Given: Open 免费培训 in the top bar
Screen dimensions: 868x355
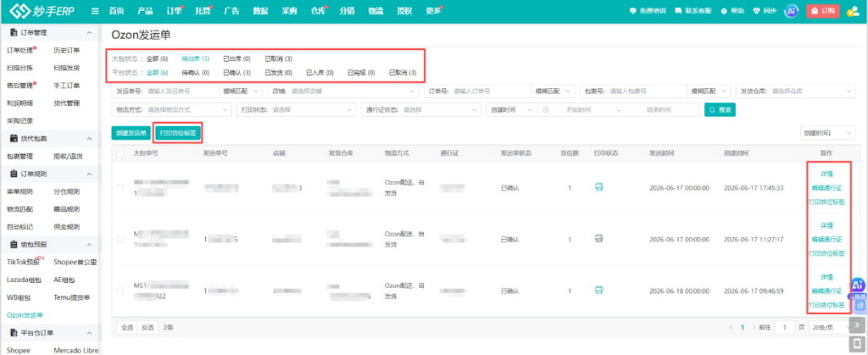Looking at the screenshot, I should tap(648, 11).
